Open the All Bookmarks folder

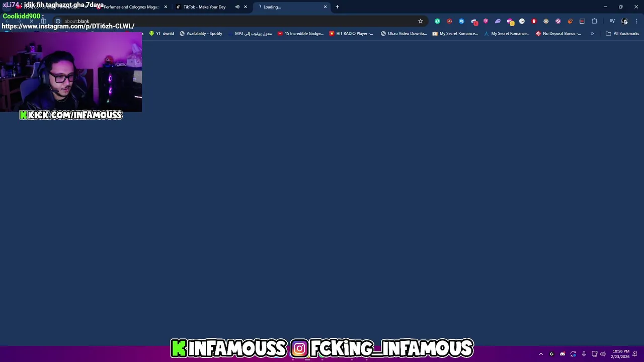622,34
